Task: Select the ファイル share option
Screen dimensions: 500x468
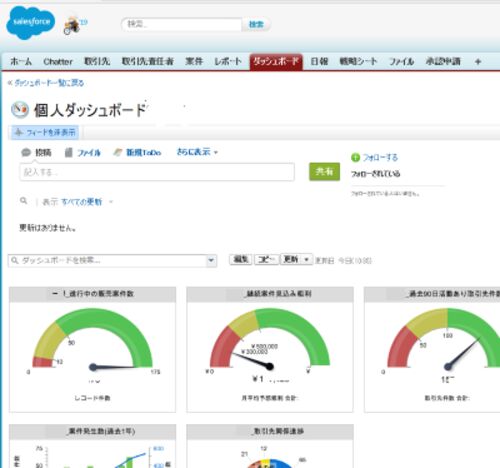Action: [89, 153]
